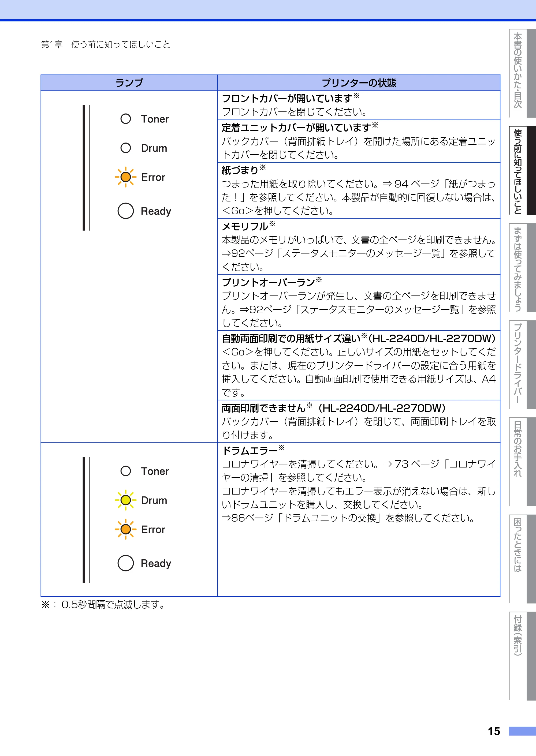The image size is (536, 756).
Task: Go to the まずは使ってみましょう side tab
Action: tap(522, 268)
